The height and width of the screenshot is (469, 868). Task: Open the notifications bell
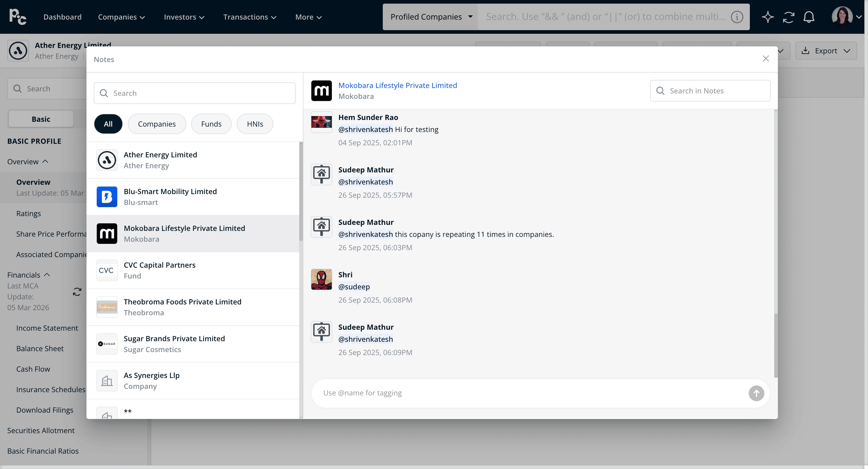click(x=809, y=17)
